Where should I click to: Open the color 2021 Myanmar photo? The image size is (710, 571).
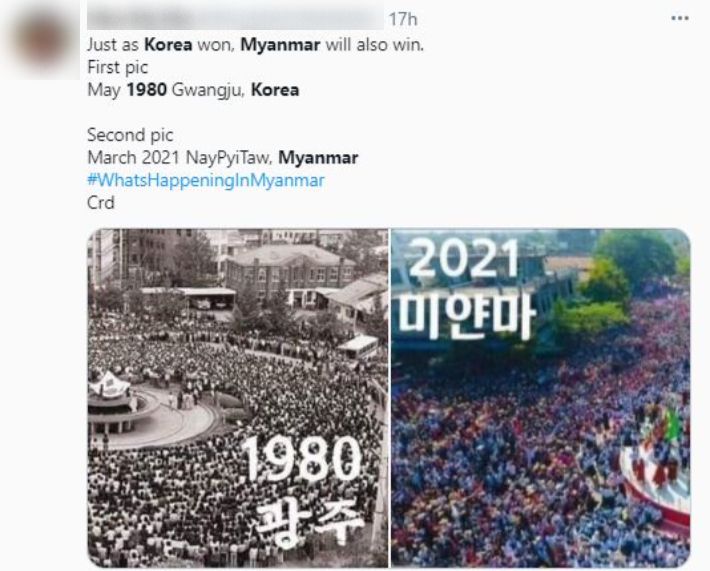(540, 398)
